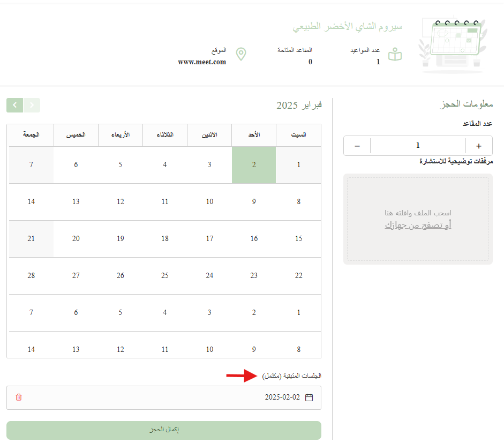Select the first-row day 4 under الثلاثاء
This screenshot has width=504, height=443.
coord(165,165)
